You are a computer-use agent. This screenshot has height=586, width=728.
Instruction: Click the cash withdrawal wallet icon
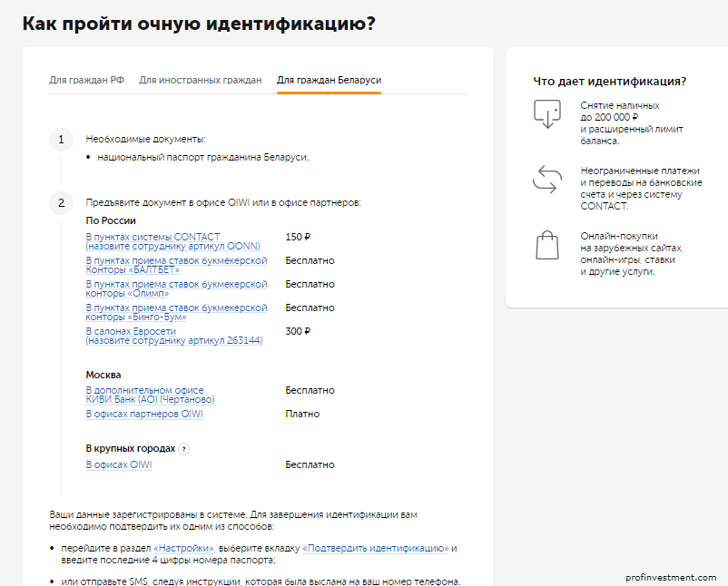547,113
